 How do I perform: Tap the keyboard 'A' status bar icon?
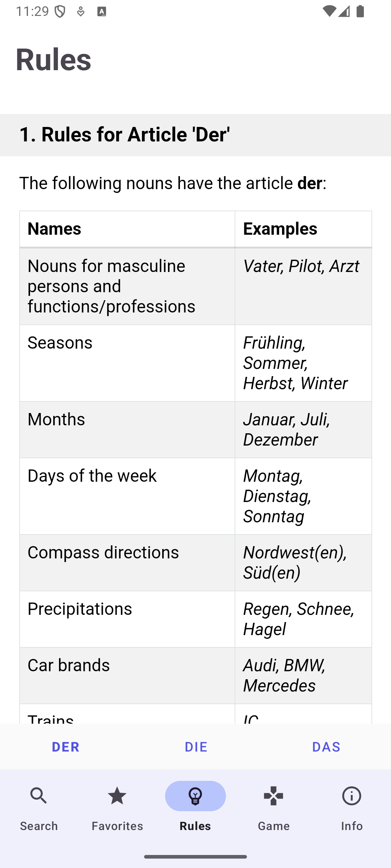[102, 12]
